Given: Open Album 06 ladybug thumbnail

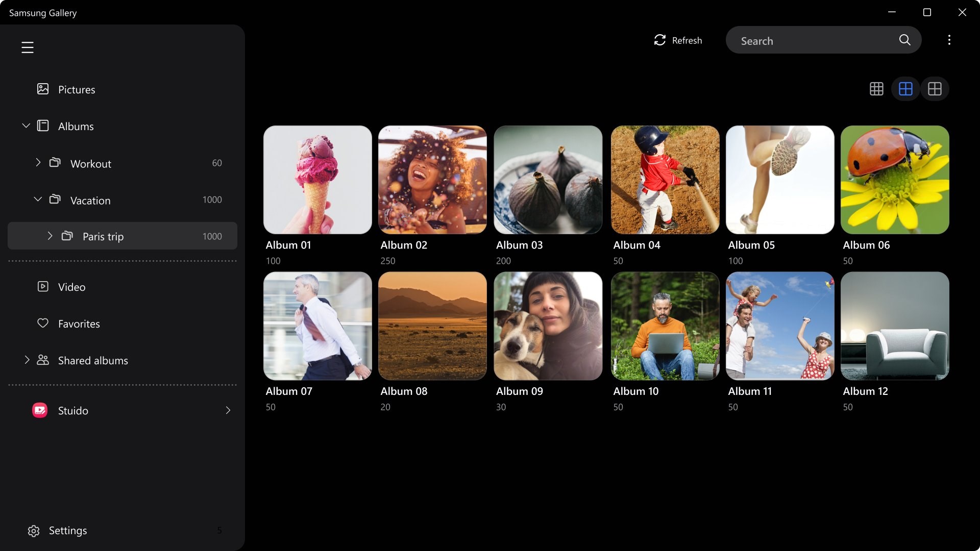Looking at the screenshot, I should pos(895,180).
